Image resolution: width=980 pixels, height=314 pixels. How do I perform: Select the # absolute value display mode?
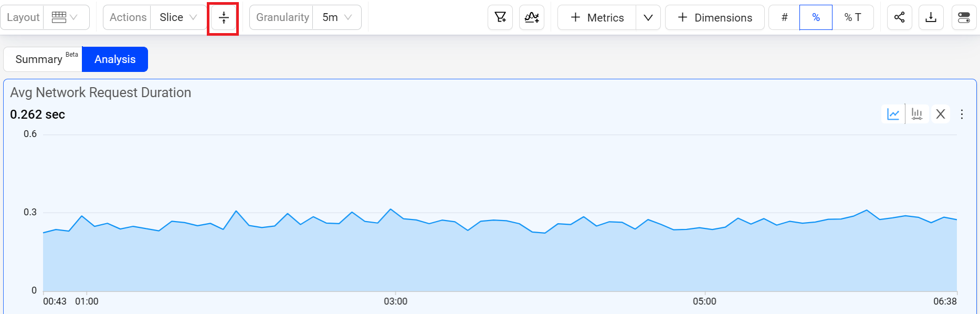784,17
